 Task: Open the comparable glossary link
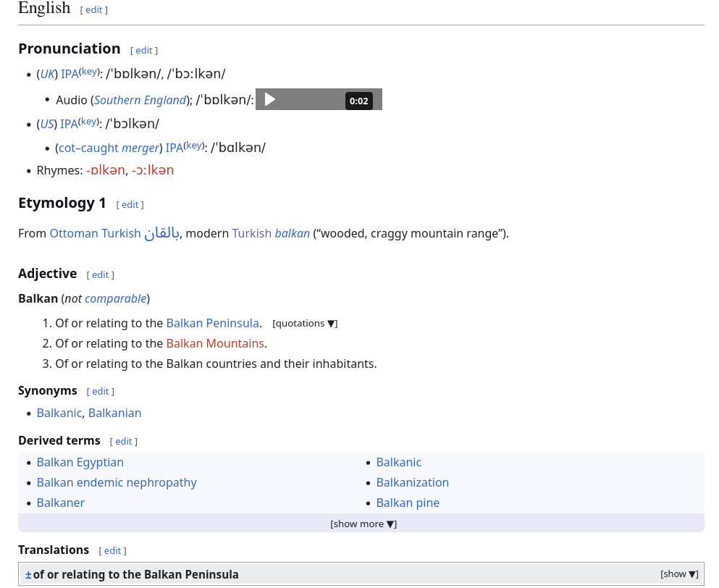(116, 298)
